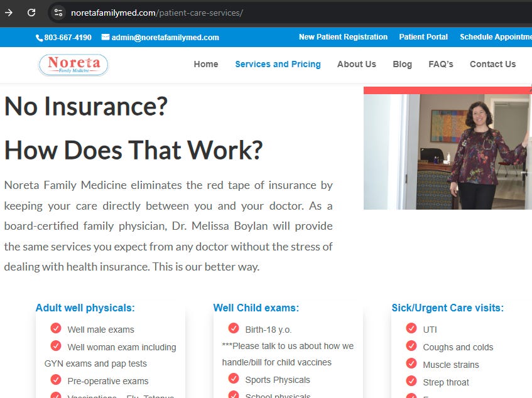The image size is (532, 398).
Task: Click the "Birth-18 y.o." list item
Action: click(268, 330)
